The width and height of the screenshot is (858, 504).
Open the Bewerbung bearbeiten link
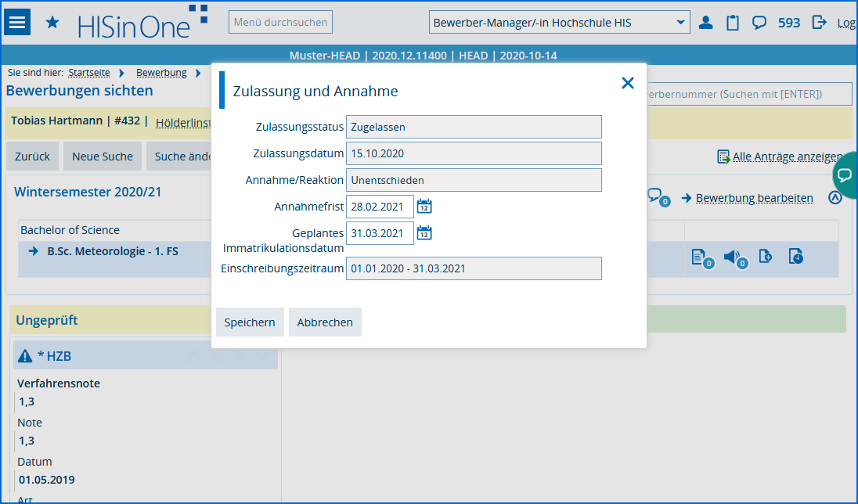[754, 197]
